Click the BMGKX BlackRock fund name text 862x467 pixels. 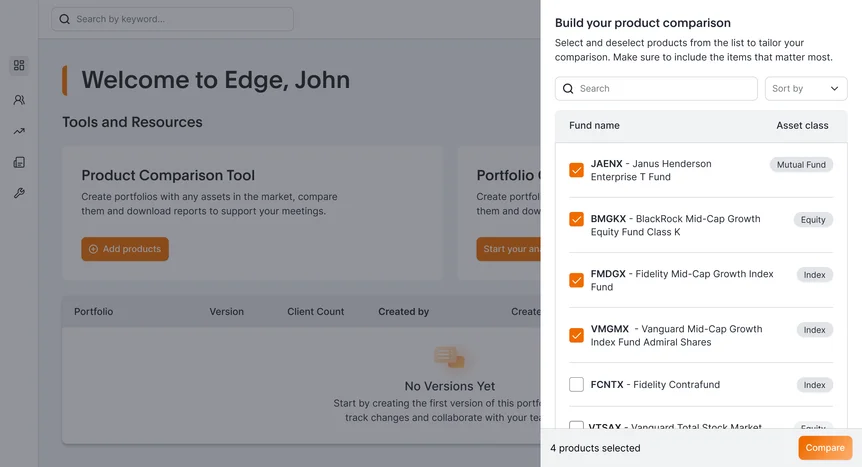(x=676, y=225)
